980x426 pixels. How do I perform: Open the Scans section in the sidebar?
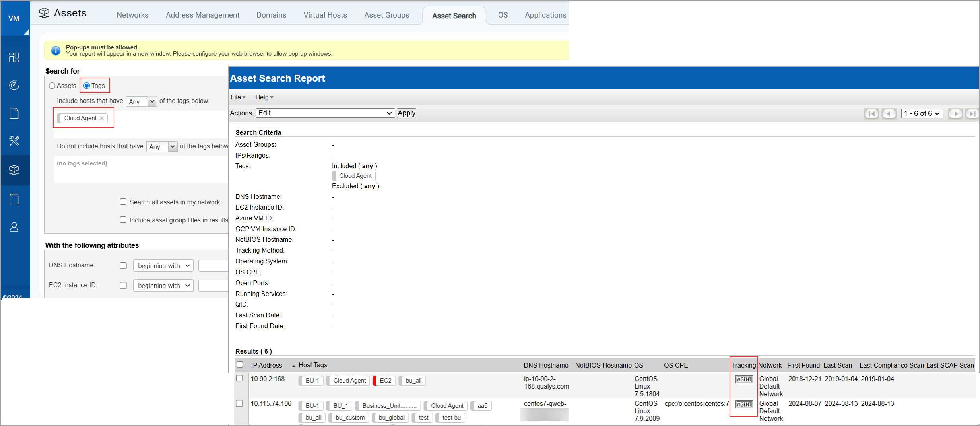pyautogui.click(x=14, y=85)
